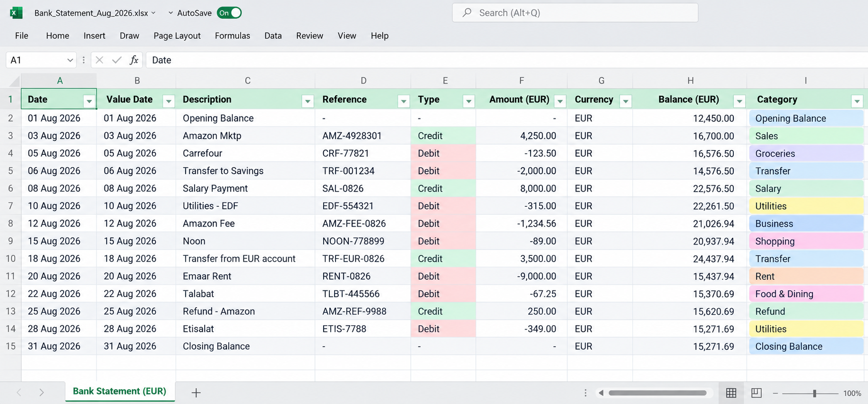Open the Value Date filter dropdown
Screen dimensions: 868x404
point(168,101)
